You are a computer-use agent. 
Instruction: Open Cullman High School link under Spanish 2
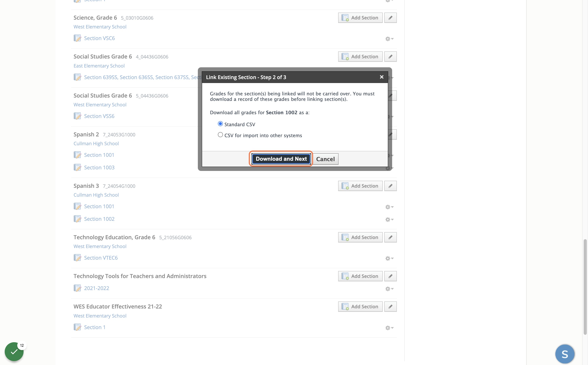click(x=96, y=143)
